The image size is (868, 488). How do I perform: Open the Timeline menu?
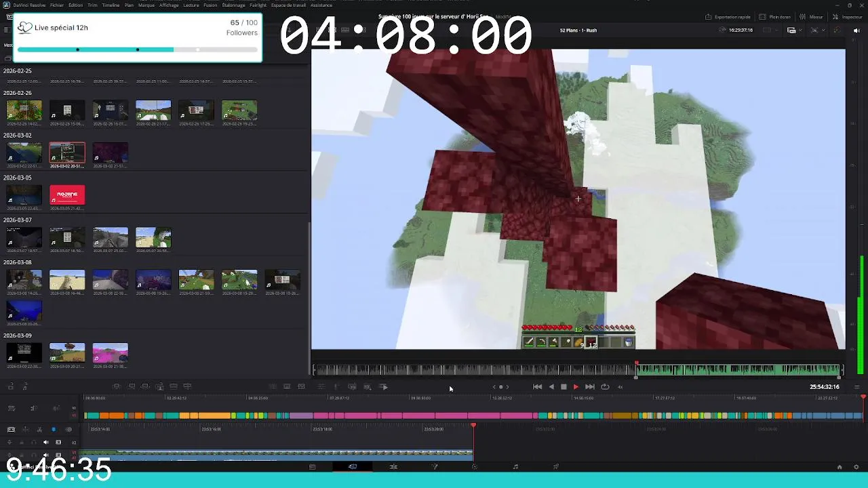pos(111,5)
